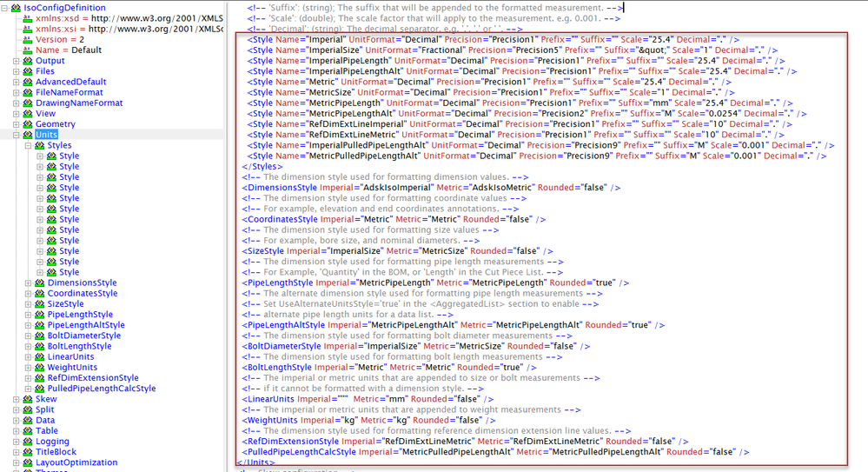This screenshot has width=868, height=472.
Task: Click the BoltDiameterStyle node icon
Action: pos(39,336)
